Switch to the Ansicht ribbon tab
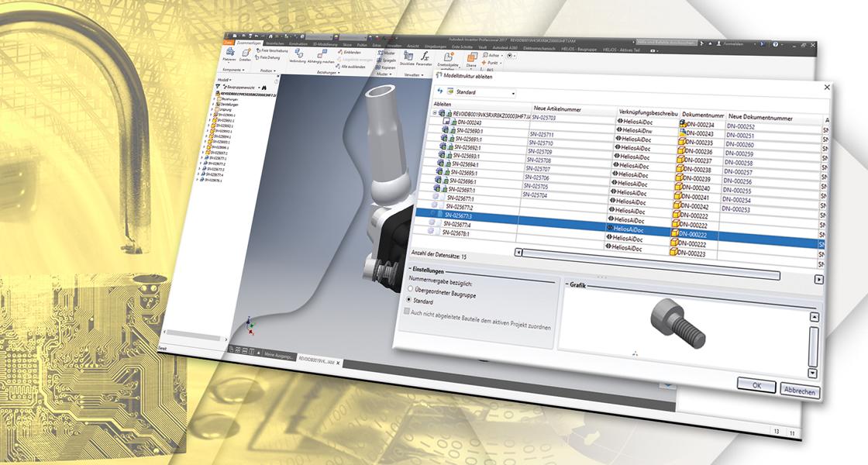Image resolution: width=868 pixels, height=465 pixels. click(x=414, y=46)
